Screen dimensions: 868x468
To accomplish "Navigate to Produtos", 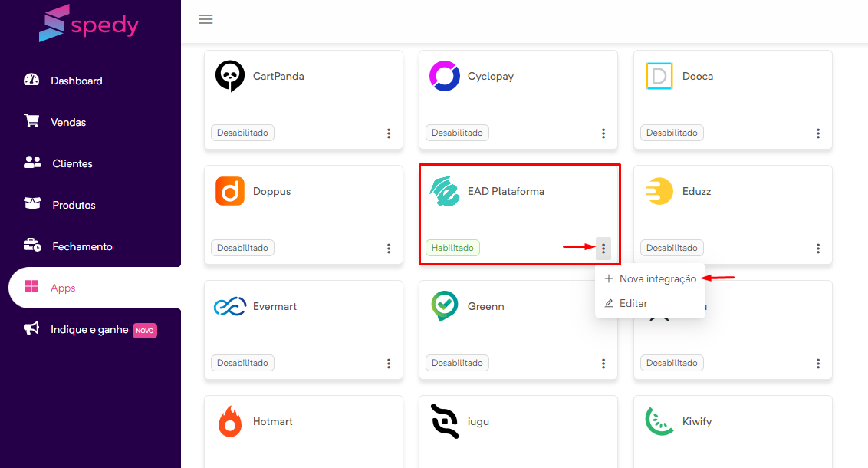I will click(74, 206).
